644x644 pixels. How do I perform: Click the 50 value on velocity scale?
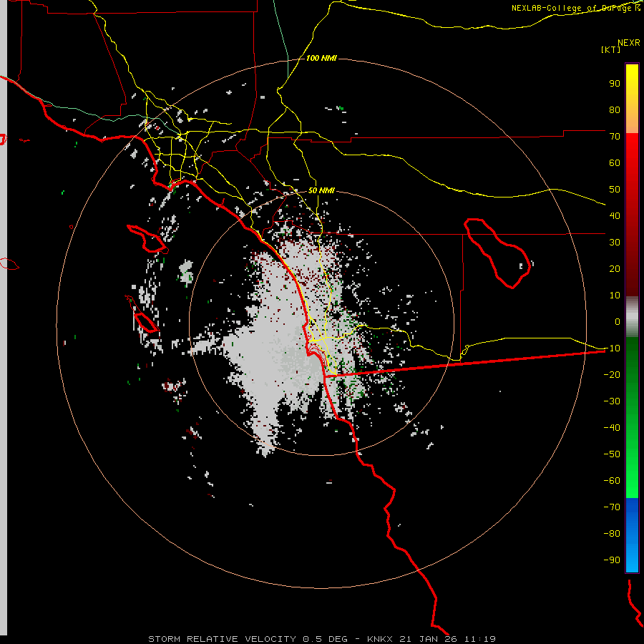pos(615,190)
